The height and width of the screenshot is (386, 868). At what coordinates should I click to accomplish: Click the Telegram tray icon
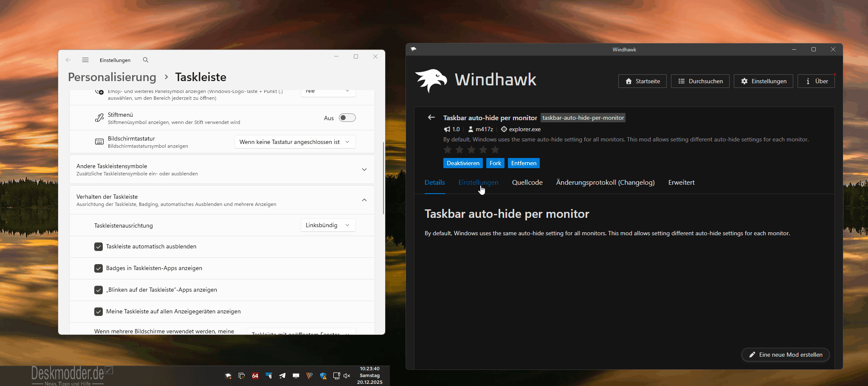click(282, 376)
